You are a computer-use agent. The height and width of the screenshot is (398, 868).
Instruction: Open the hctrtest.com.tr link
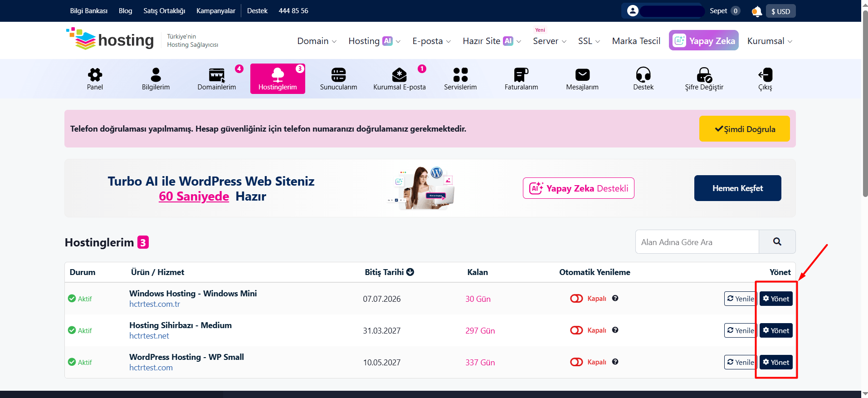pos(155,304)
